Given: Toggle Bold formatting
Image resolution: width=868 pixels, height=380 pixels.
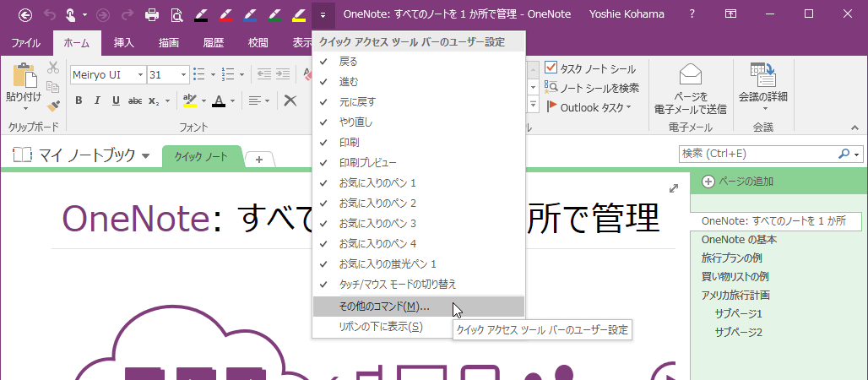Looking at the screenshot, I should [79, 100].
